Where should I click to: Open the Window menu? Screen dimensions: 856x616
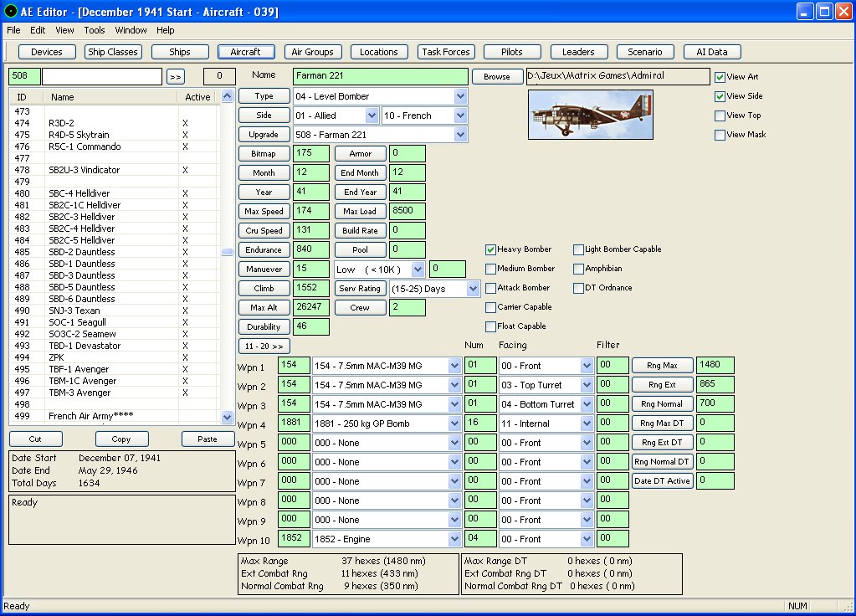131,30
